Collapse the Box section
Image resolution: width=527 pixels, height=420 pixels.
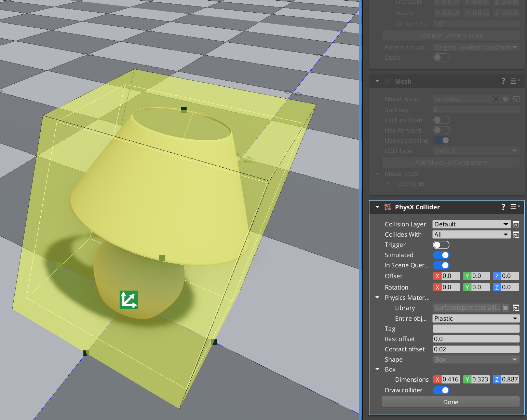pyautogui.click(x=377, y=369)
